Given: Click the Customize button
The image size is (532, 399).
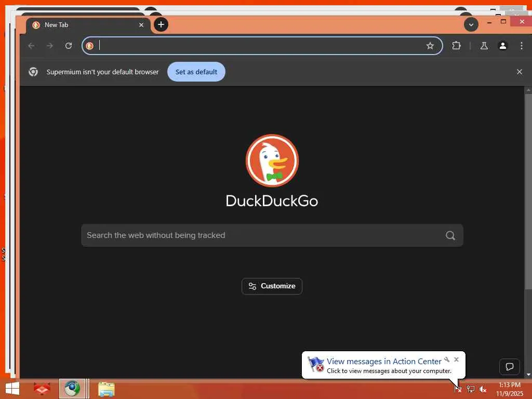Looking at the screenshot, I should click(x=272, y=286).
